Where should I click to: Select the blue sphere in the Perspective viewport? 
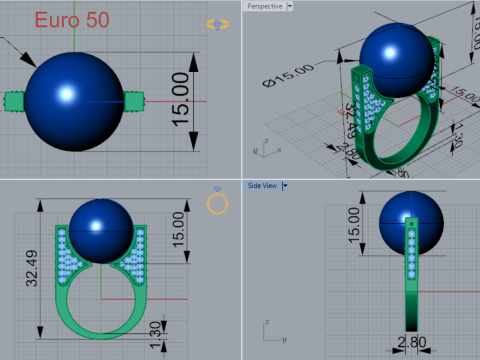[397, 60]
